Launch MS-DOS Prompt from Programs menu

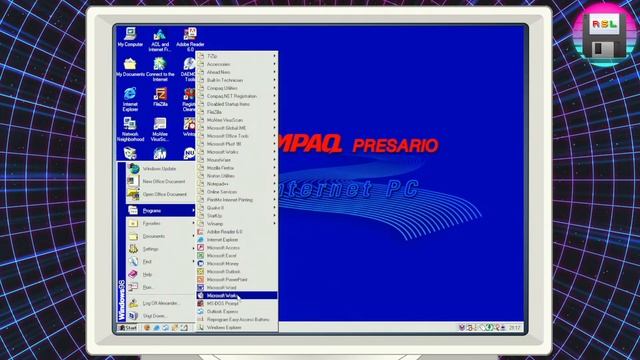(237, 303)
